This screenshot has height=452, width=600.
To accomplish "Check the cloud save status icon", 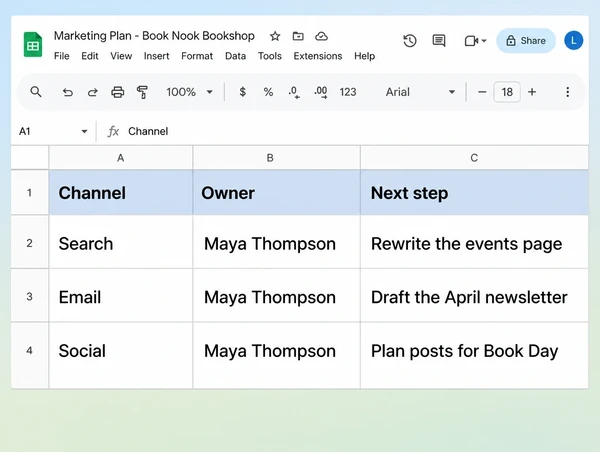I will tap(321, 36).
